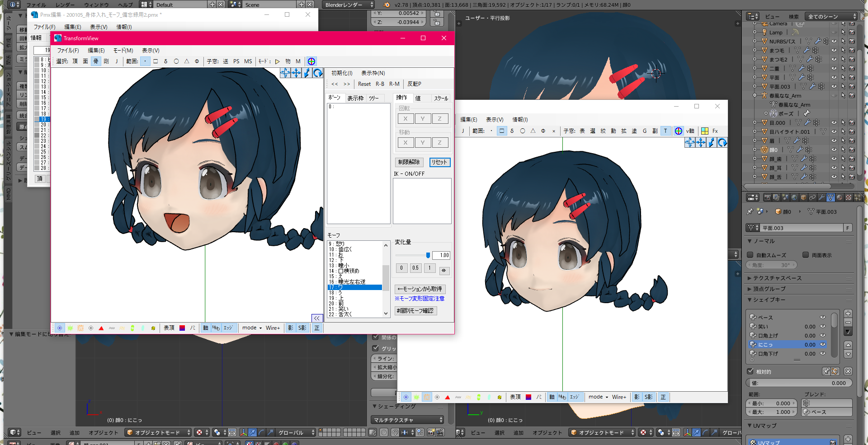Switch to the 表示枠 tab in TransformView

(x=355, y=98)
